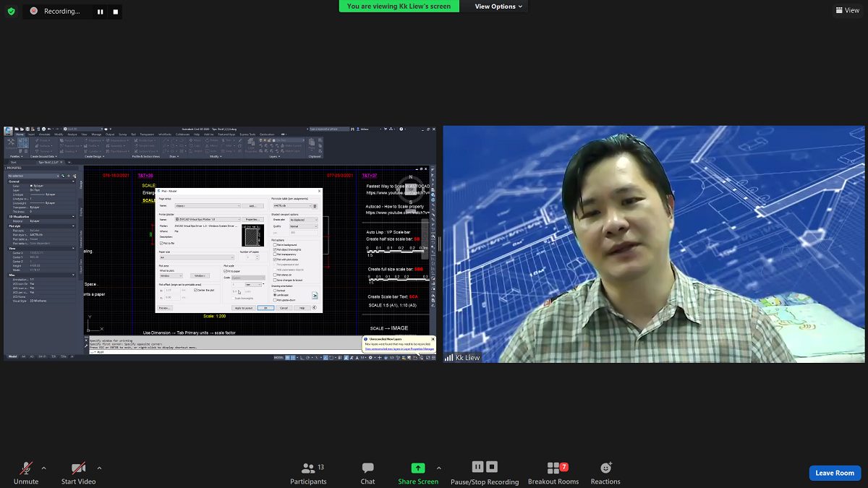Viewport: 868px width, 488px height.
Task: Click the Leave Room button
Action: (x=835, y=473)
